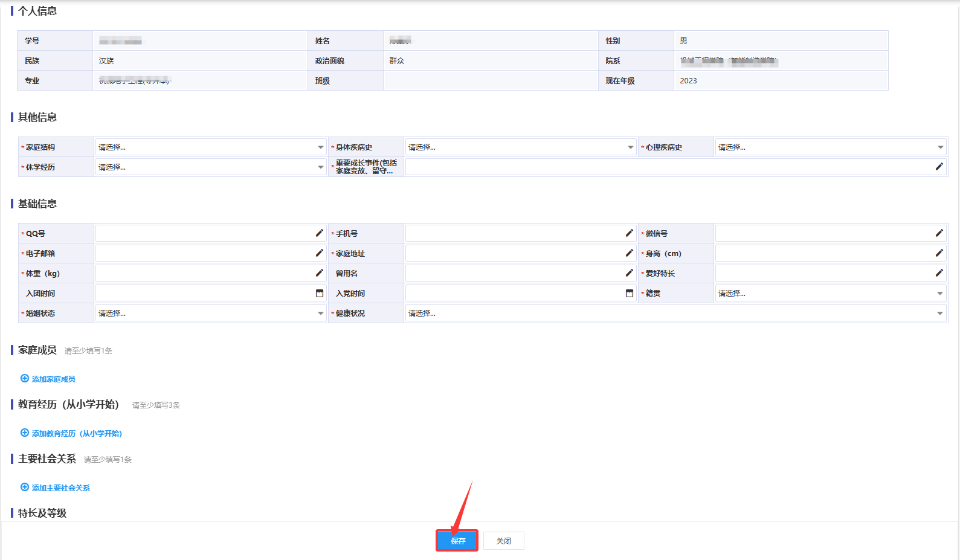Click 添加教育经历 (从小学开始) link
Image resolution: width=960 pixels, height=560 pixels.
coord(77,434)
